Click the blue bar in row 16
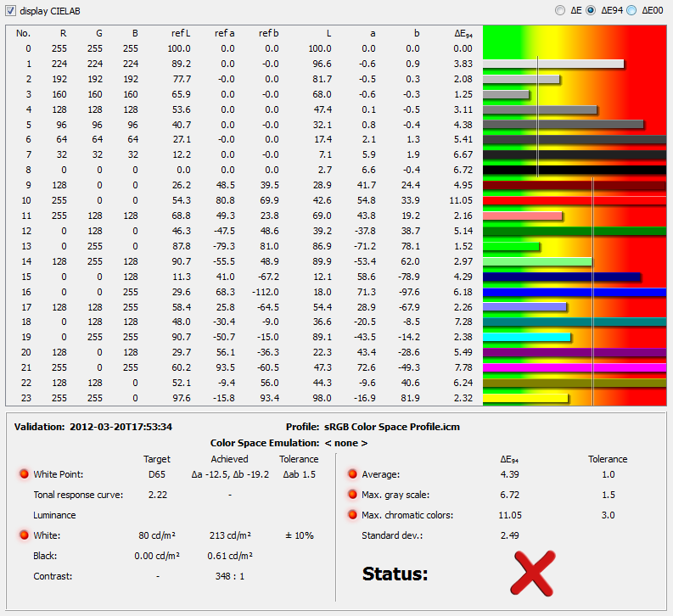The image size is (673, 616). click(x=574, y=293)
